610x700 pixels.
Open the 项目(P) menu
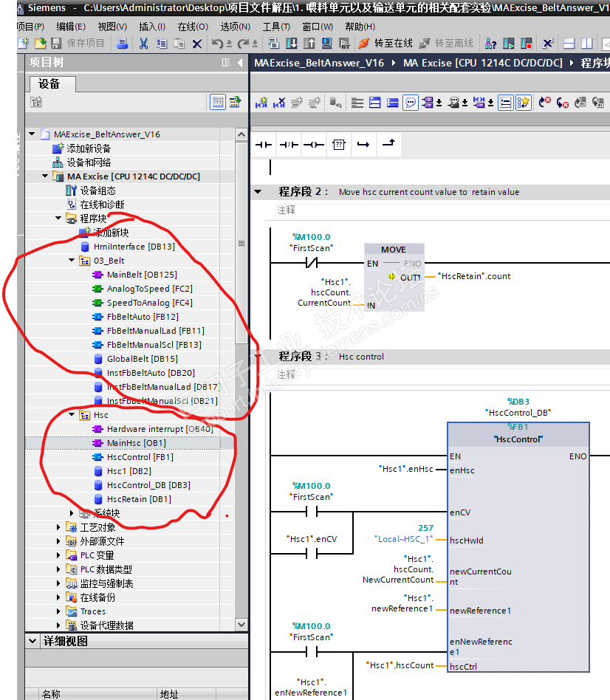click(x=30, y=27)
